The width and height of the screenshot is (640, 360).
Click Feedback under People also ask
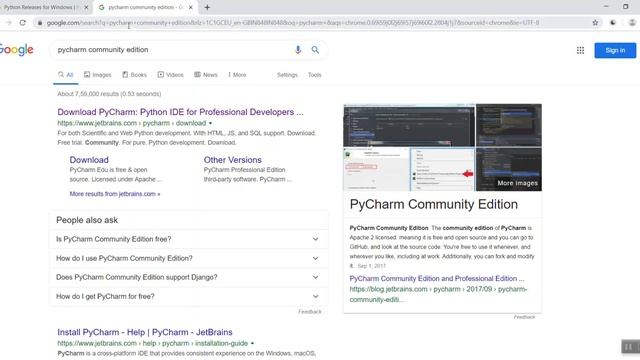click(310, 312)
